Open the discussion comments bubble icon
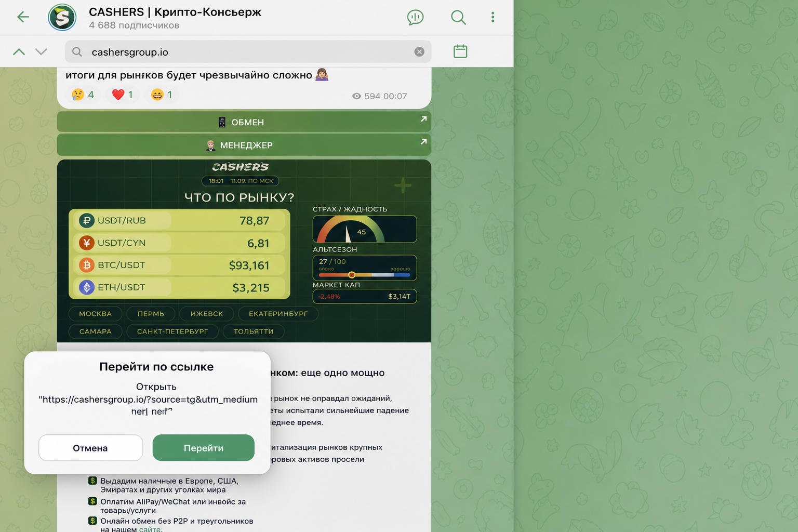The image size is (798, 532). click(415, 17)
